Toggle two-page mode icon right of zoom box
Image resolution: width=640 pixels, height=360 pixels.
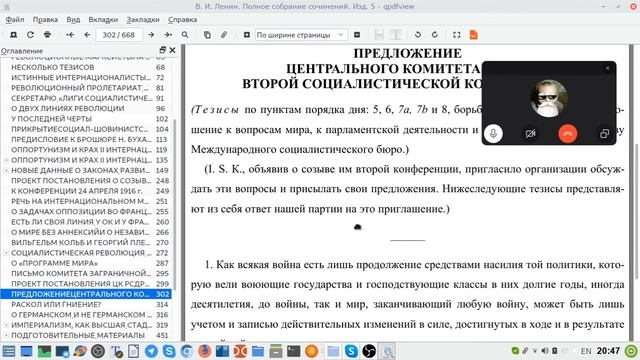click(357, 35)
